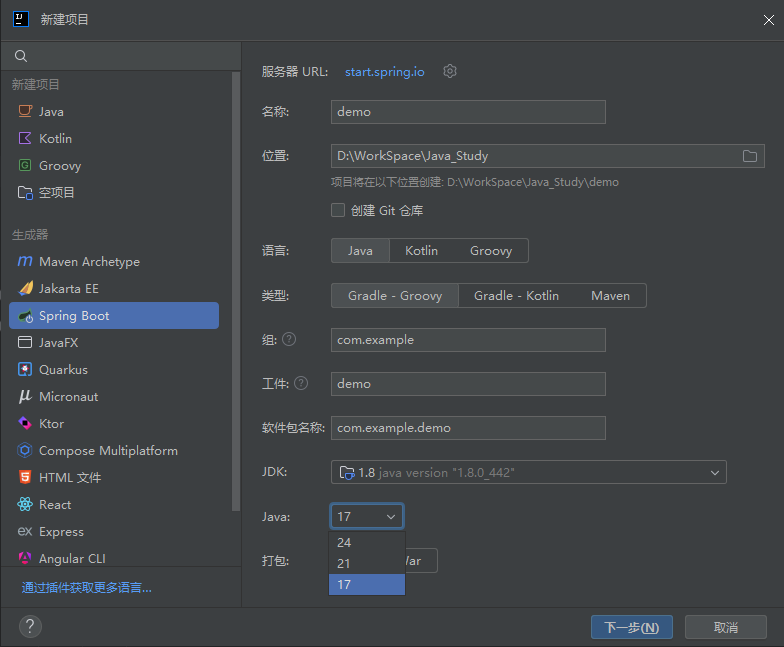Select the Java project type label

pyautogui.click(x=51, y=112)
